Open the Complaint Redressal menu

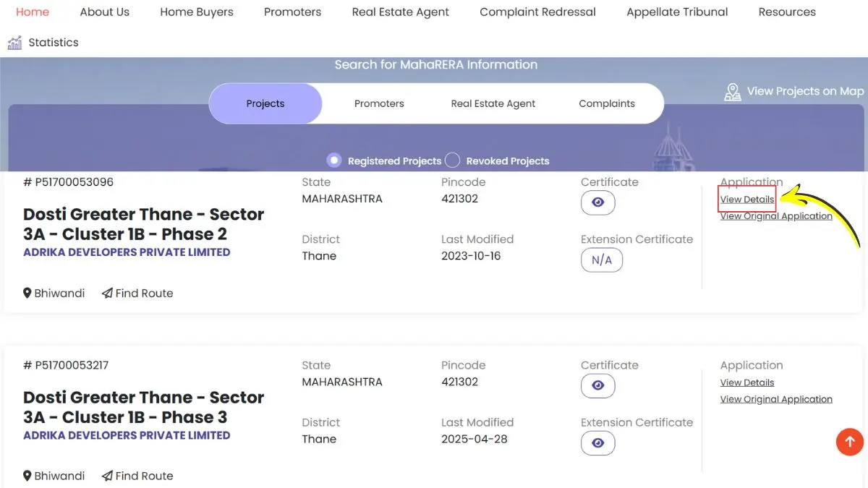[x=537, y=12]
